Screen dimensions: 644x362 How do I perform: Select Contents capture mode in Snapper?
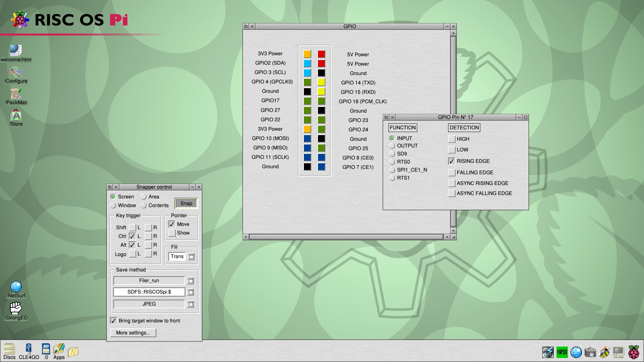(144, 205)
